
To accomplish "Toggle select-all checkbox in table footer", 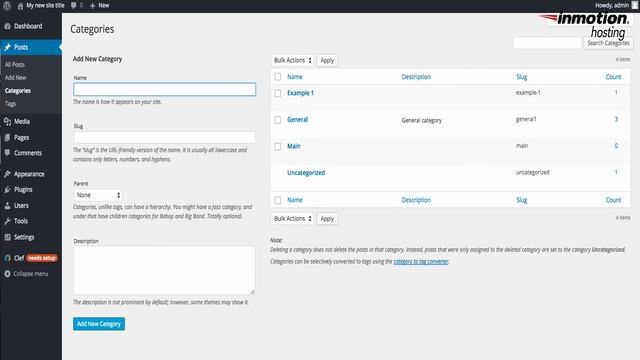I will [278, 200].
